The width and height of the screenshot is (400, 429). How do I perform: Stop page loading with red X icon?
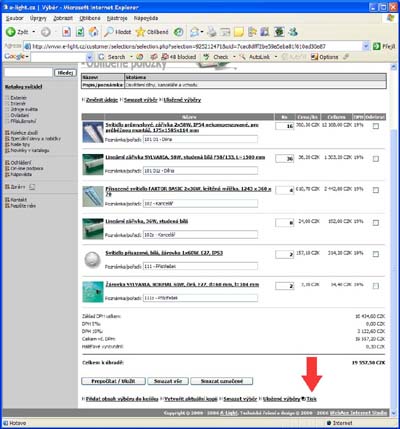click(67, 32)
